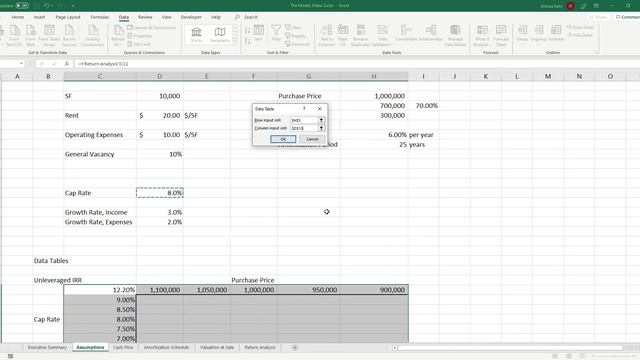
Task: Click Show Detail in Outline group
Action: click(580, 27)
